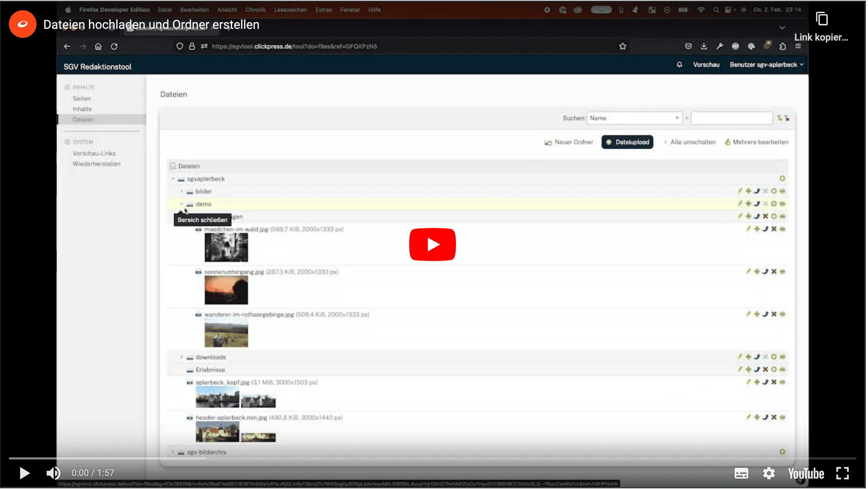
Task: Open the Firefox extensions puzzle icon
Action: [783, 46]
